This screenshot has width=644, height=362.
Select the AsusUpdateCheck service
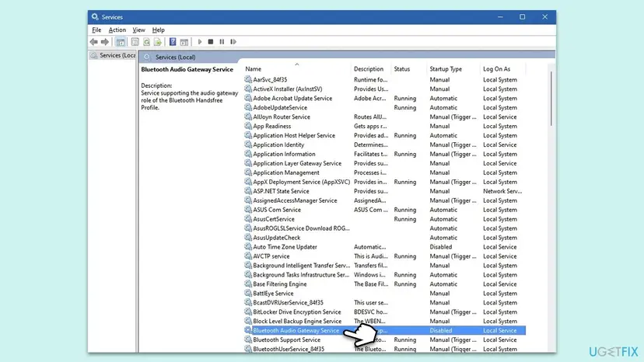[384, 238]
